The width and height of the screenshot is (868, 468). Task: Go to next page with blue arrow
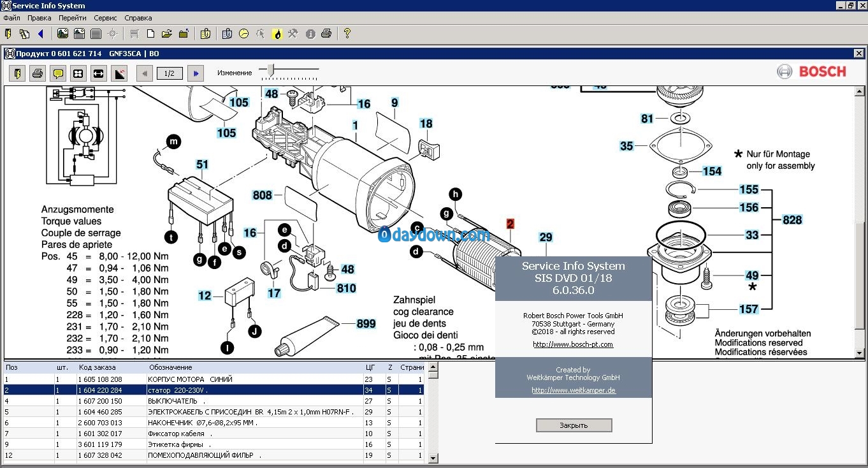pos(195,73)
